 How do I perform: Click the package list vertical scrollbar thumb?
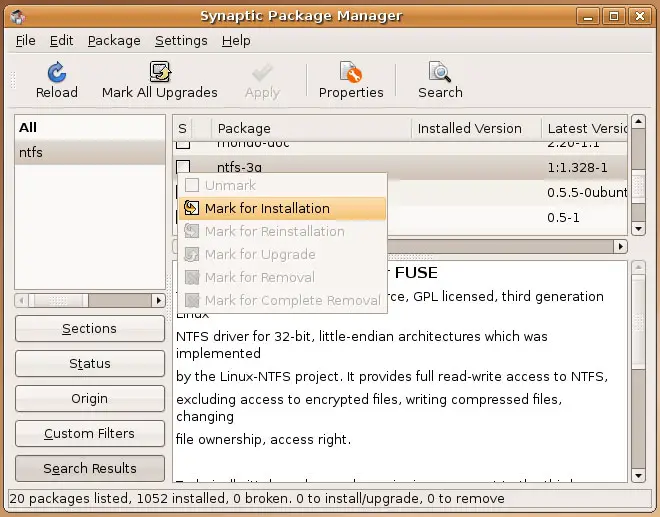639,187
